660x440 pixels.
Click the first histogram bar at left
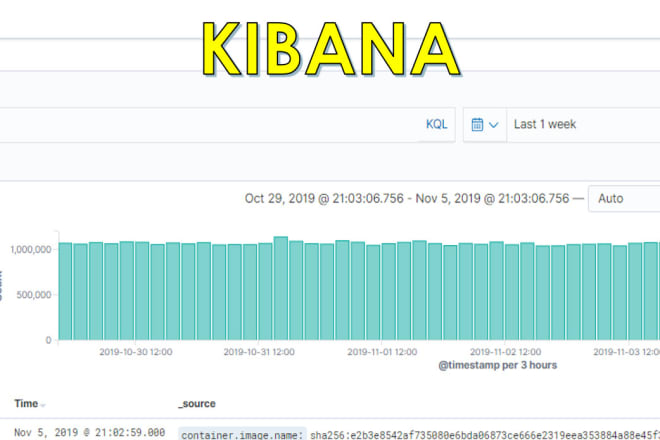pos(65,291)
